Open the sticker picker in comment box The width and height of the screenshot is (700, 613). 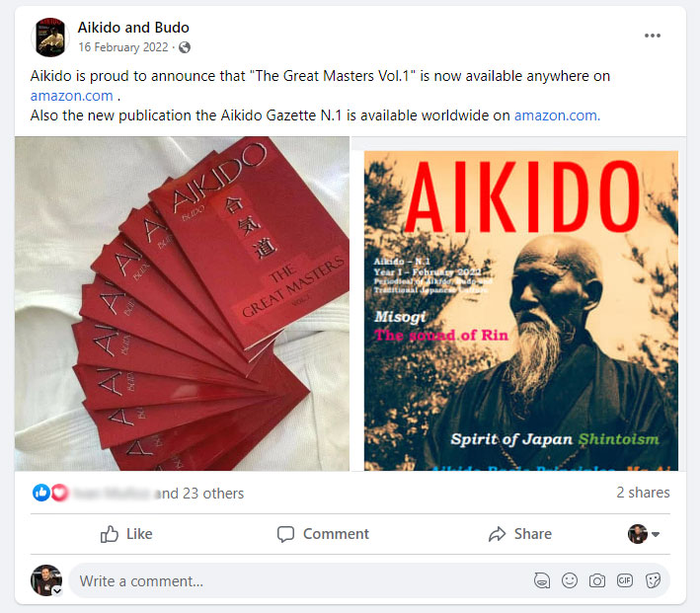653,580
